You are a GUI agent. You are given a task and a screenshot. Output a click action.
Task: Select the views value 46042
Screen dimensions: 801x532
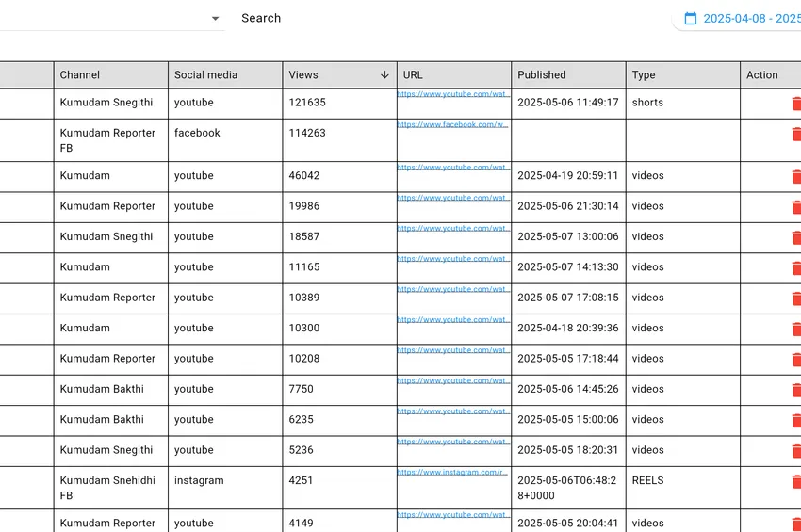tap(304, 176)
